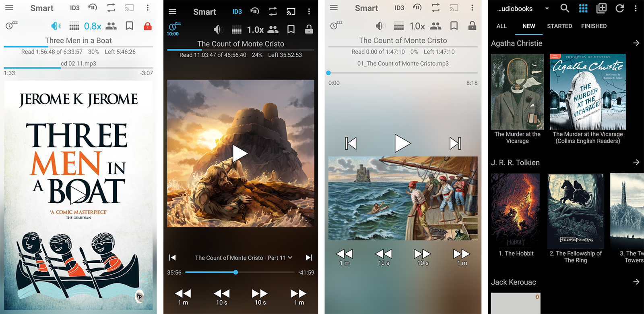Viewport: 644px width, 314px height.
Task: Toggle repeat icon on Three Men in a Boat screen
Action: [111, 8]
